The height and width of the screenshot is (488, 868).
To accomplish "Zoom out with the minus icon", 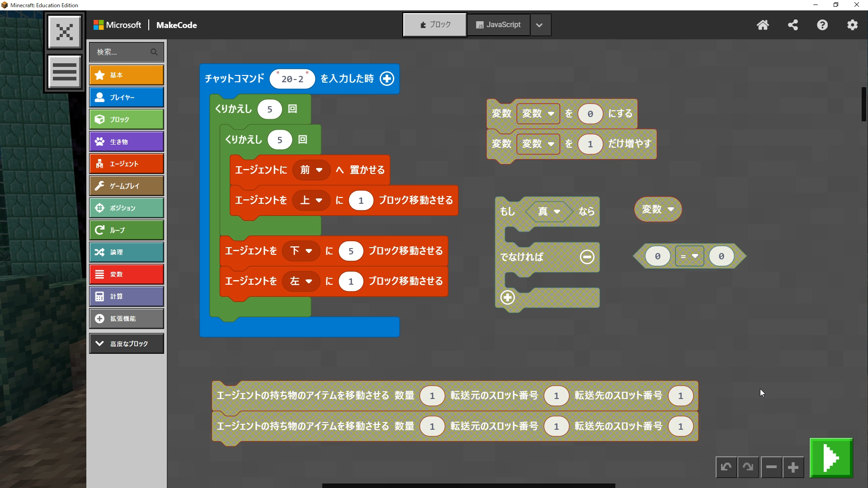I will point(771,467).
